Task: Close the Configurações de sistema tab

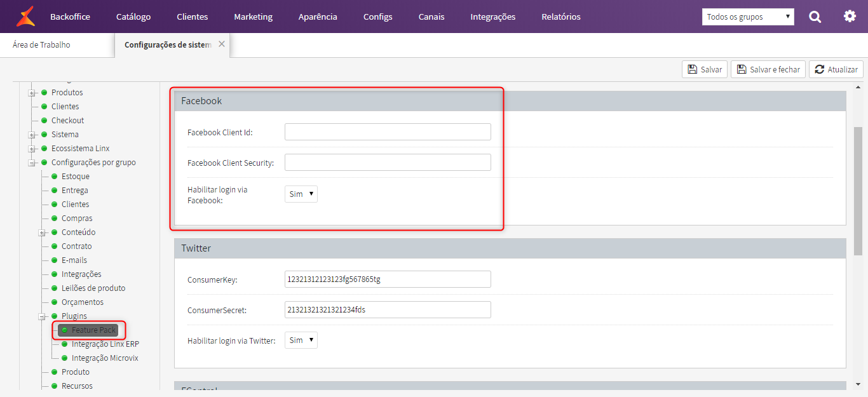Action: click(221, 44)
